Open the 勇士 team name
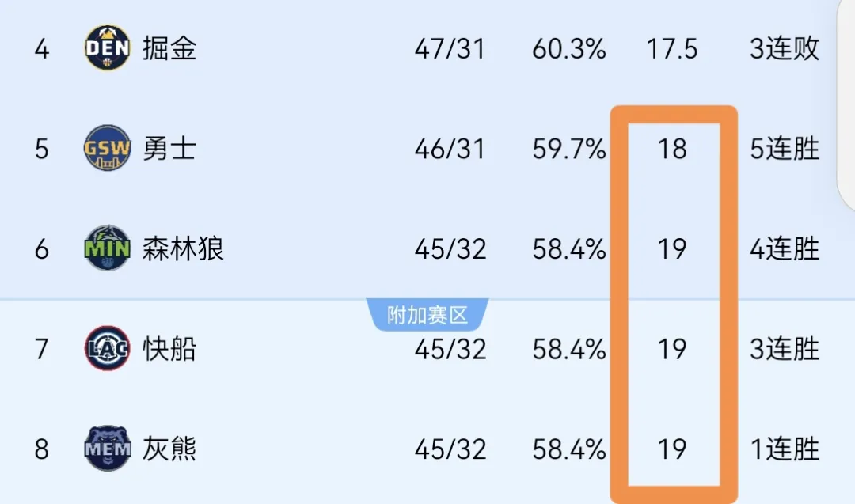Viewport: 855px width, 504px height. [x=169, y=149]
